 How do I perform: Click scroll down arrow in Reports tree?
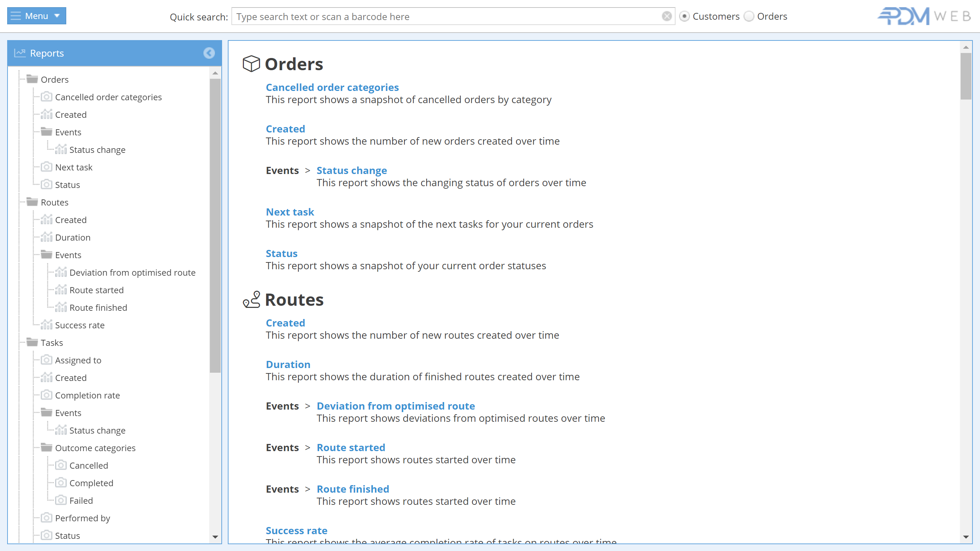click(215, 537)
